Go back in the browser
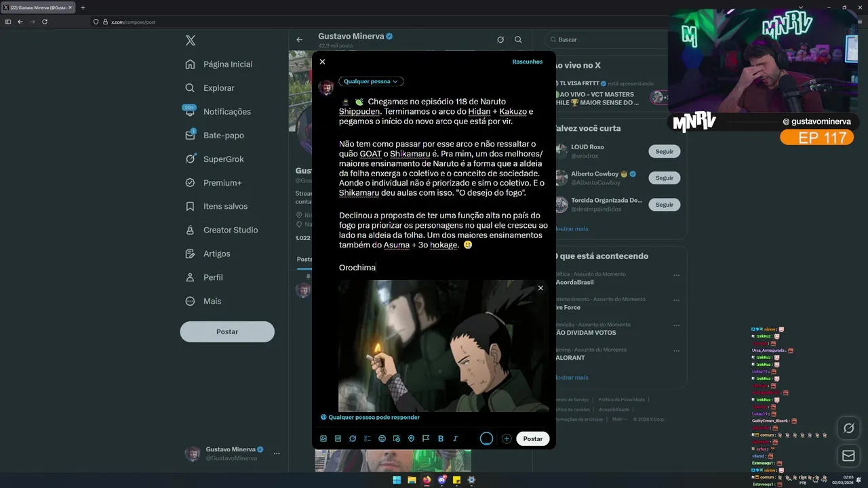Screen dimensions: 868x488 (20, 22)
